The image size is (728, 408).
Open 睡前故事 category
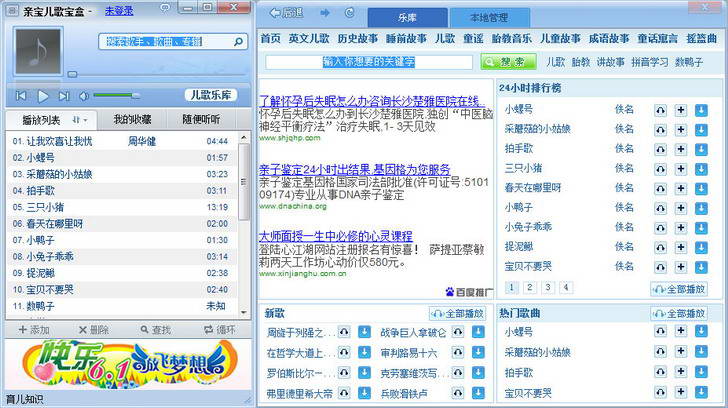(406, 39)
